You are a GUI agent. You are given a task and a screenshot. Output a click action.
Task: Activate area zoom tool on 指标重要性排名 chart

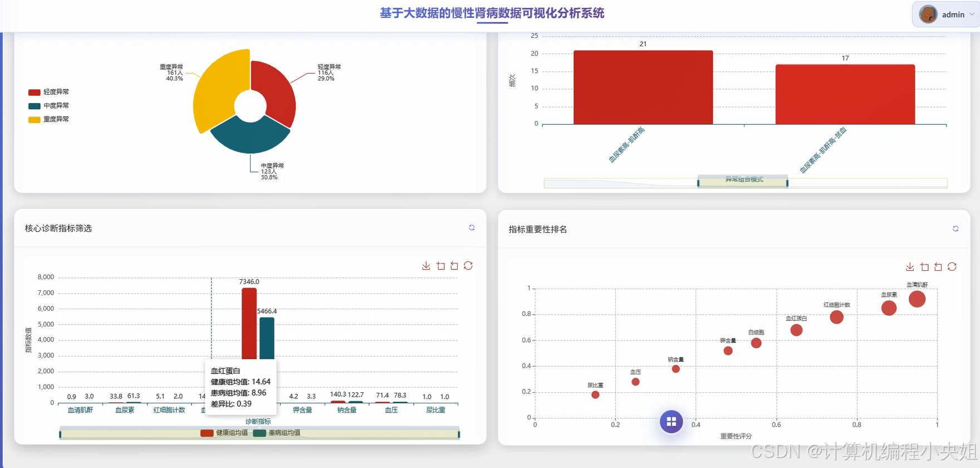pyautogui.click(x=924, y=267)
